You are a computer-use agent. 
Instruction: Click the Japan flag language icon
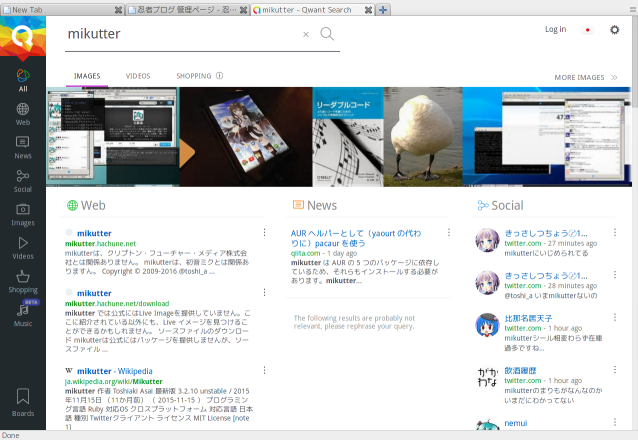click(587, 30)
